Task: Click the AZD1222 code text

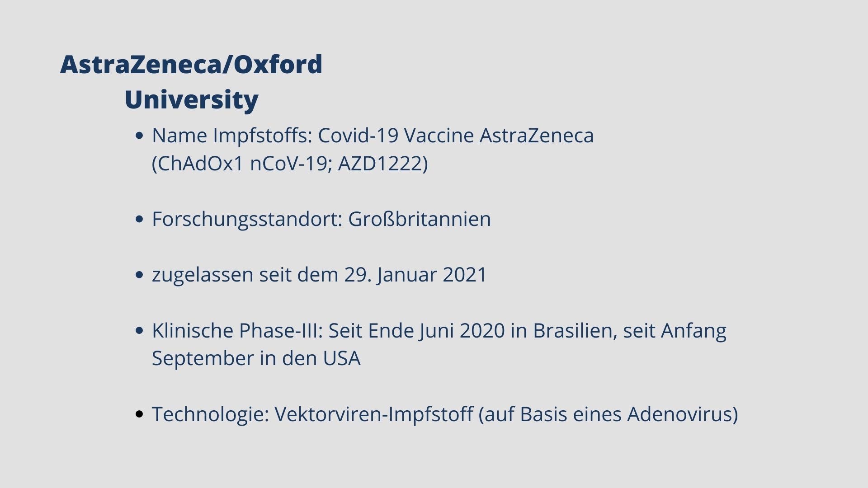Action: pyautogui.click(x=379, y=164)
